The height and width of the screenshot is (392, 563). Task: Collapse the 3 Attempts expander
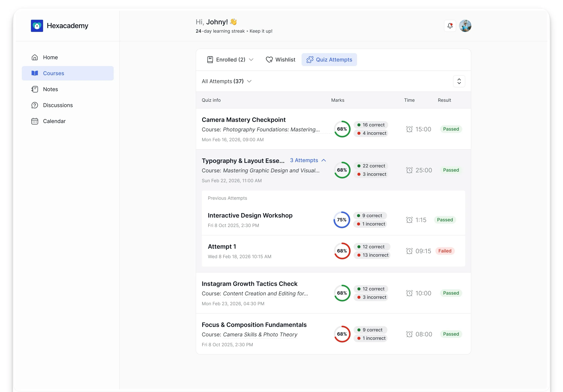[x=308, y=160]
